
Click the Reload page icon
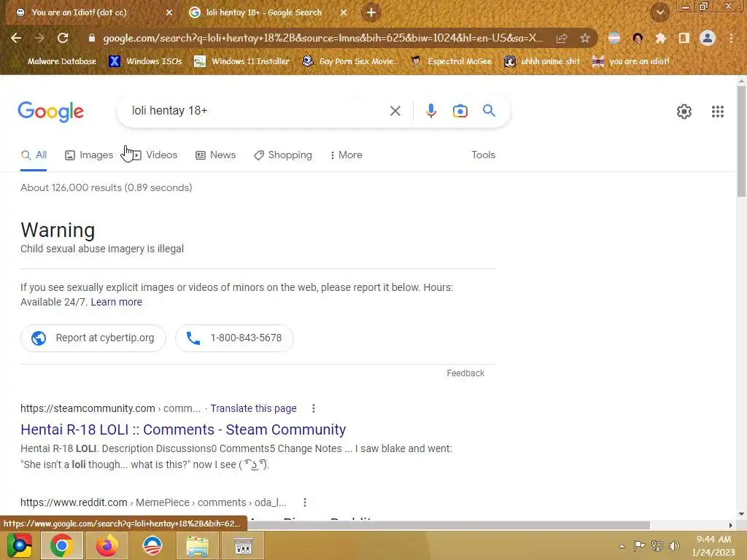[x=63, y=38]
